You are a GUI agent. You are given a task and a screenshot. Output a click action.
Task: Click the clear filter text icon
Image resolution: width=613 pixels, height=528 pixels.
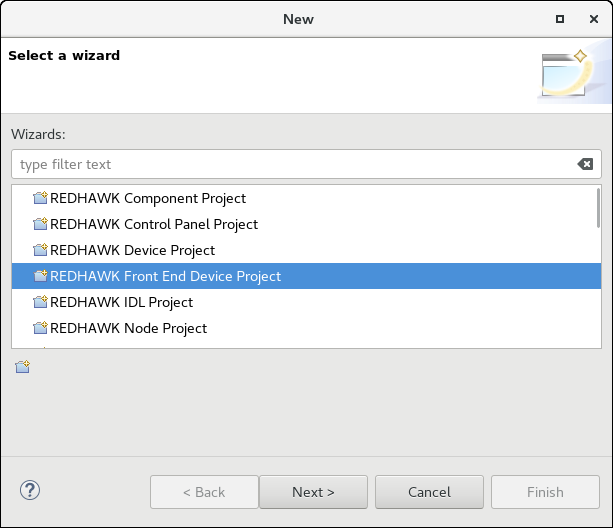click(x=585, y=164)
